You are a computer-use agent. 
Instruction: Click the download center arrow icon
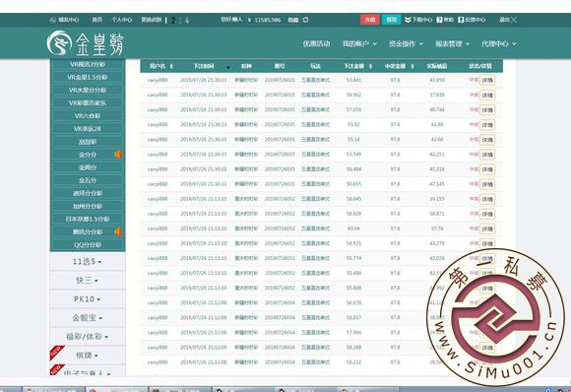coord(408,20)
